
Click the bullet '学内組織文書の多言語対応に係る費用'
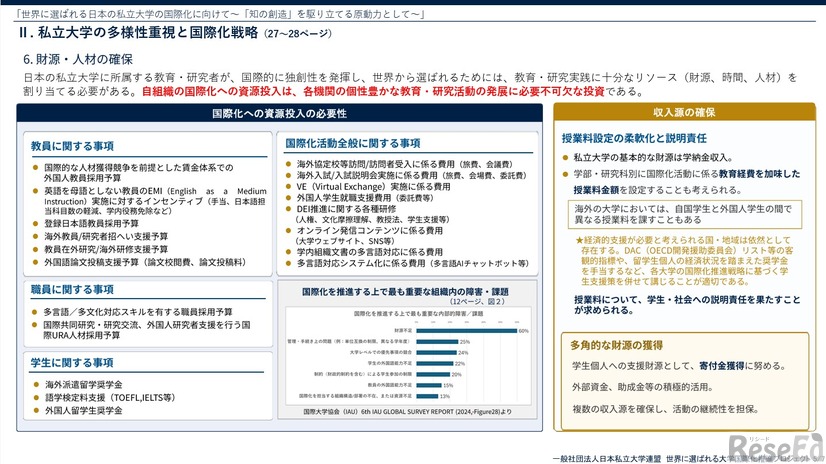(x=370, y=252)
